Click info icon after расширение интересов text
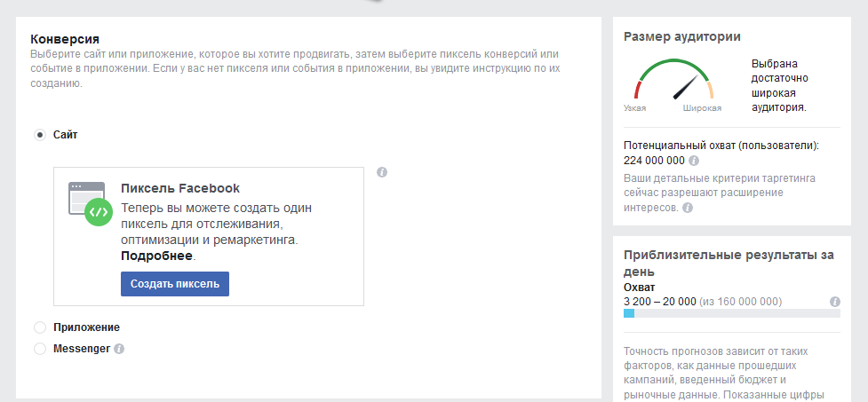Screen dimensions: 868x402 point(688,208)
